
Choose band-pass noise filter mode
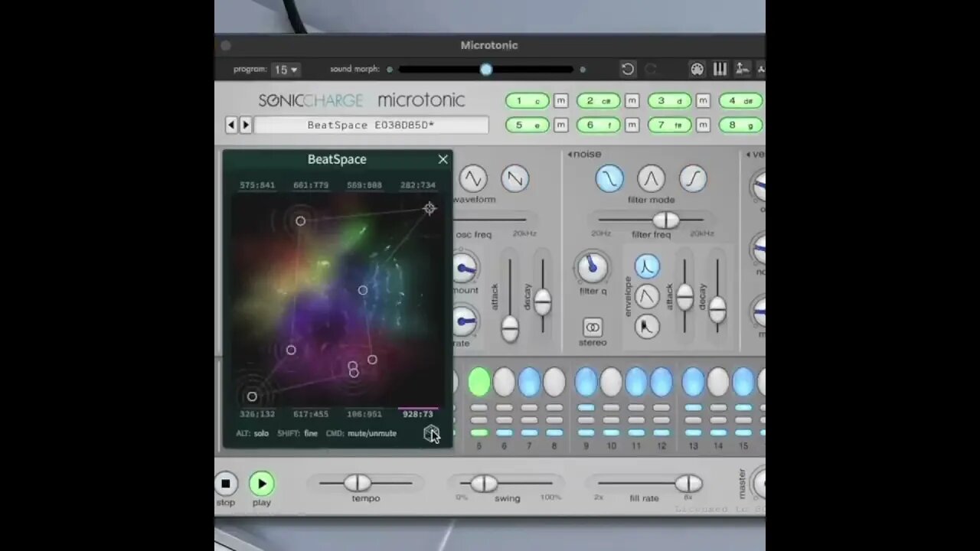point(652,178)
